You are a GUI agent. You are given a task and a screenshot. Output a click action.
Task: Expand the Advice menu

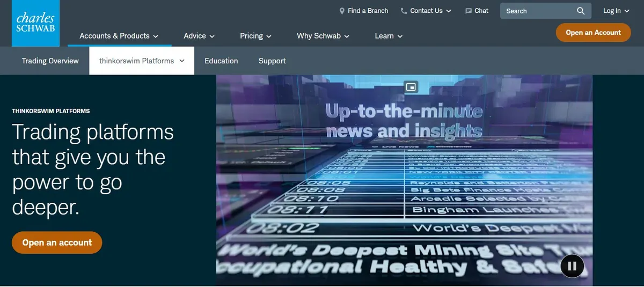(199, 36)
